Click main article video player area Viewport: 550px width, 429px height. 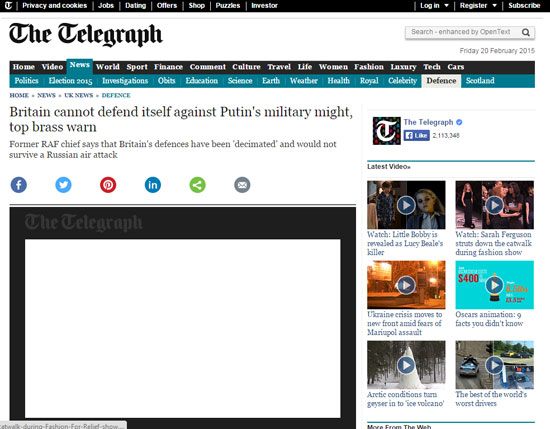182,328
